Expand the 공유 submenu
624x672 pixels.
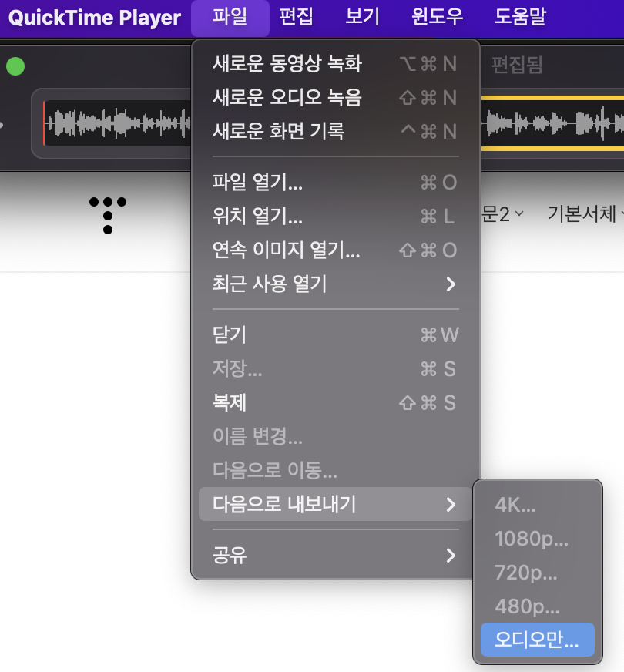pos(335,556)
